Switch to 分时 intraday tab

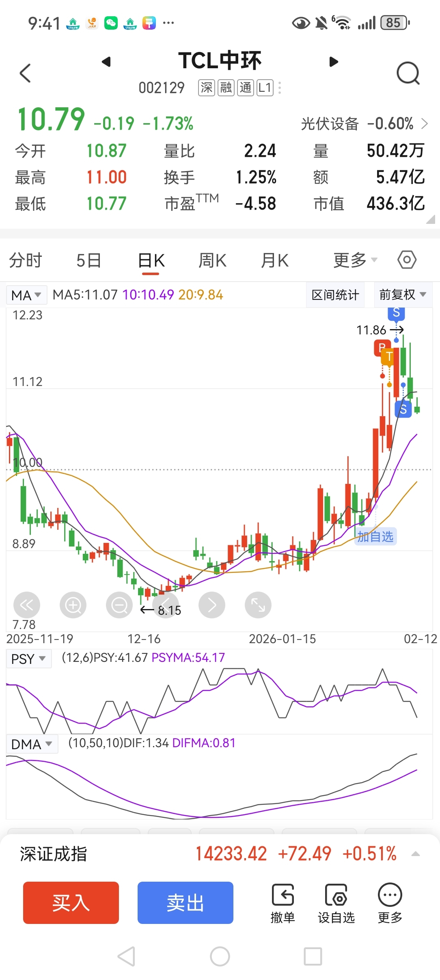26,260
